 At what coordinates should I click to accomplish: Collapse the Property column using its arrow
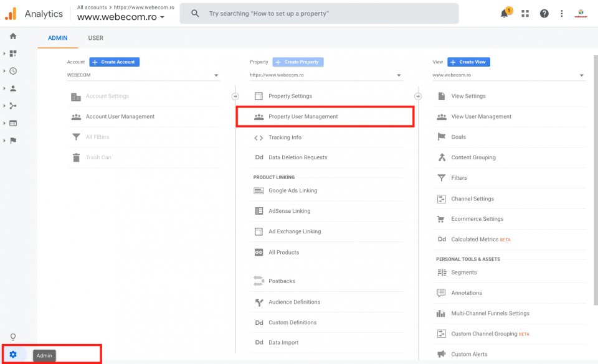(235, 96)
